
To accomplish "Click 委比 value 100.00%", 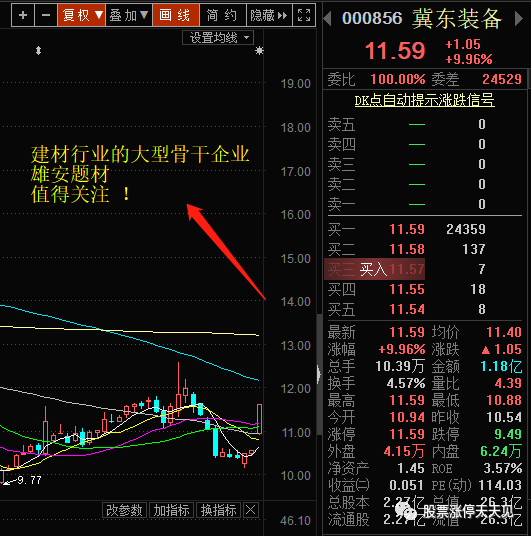I will (398, 79).
